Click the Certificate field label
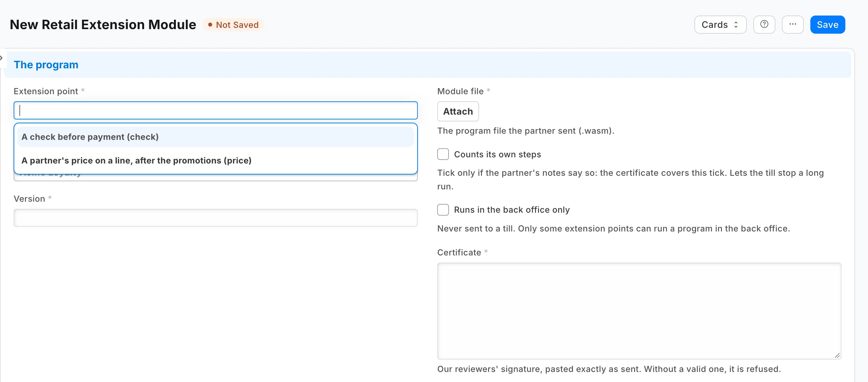The image size is (868, 382). [459, 252]
